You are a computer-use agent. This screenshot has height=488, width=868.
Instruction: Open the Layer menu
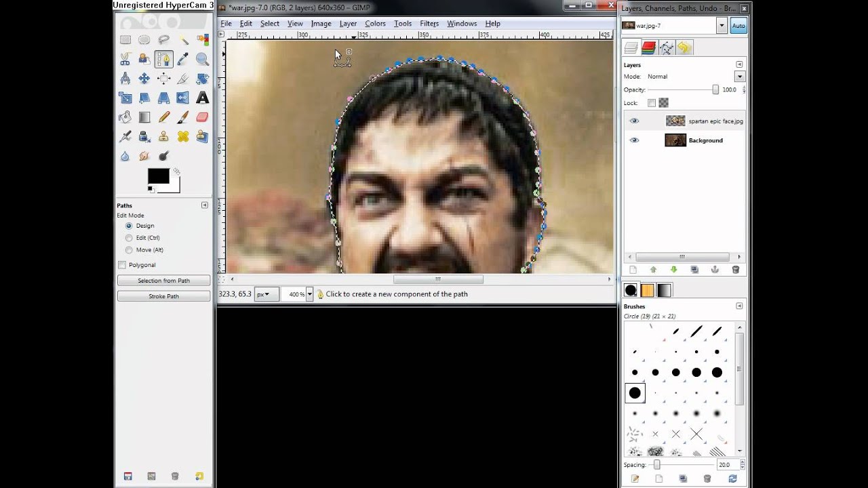pos(348,24)
